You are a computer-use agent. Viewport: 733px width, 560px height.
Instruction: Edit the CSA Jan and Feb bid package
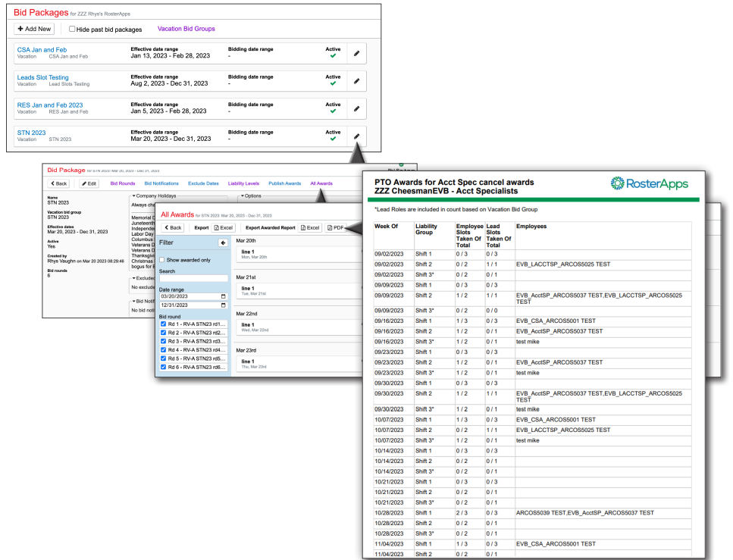pos(357,53)
